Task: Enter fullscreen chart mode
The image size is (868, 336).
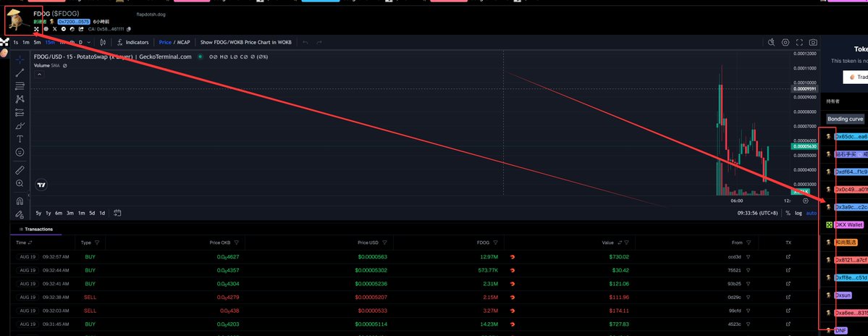Action: click(x=799, y=42)
